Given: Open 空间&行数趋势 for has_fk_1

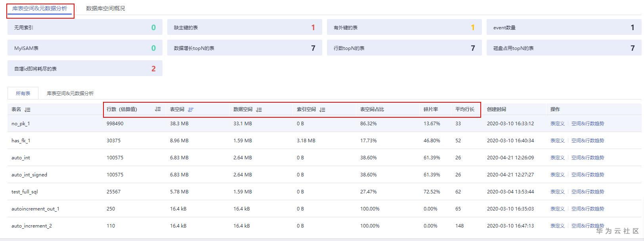Looking at the screenshot, I should tap(587, 141).
